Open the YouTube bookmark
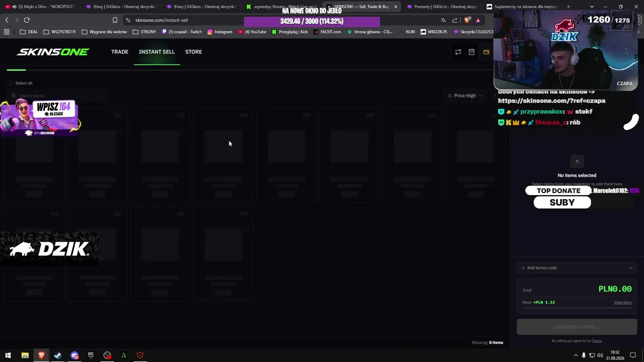This screenshot has height=362, width=644. pyautogui.click(x=252, y=32)
